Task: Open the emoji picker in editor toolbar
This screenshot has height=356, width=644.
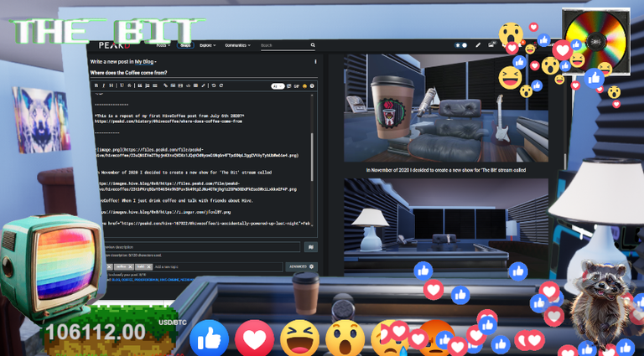Action: pyautogui.click(x=304, y=86)
